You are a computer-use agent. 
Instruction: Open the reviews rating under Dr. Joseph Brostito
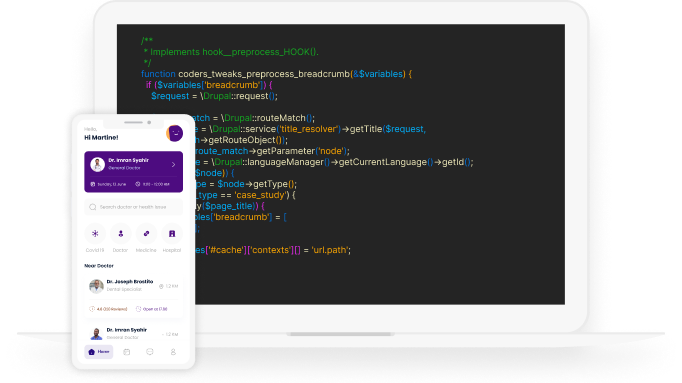point(109,309)
